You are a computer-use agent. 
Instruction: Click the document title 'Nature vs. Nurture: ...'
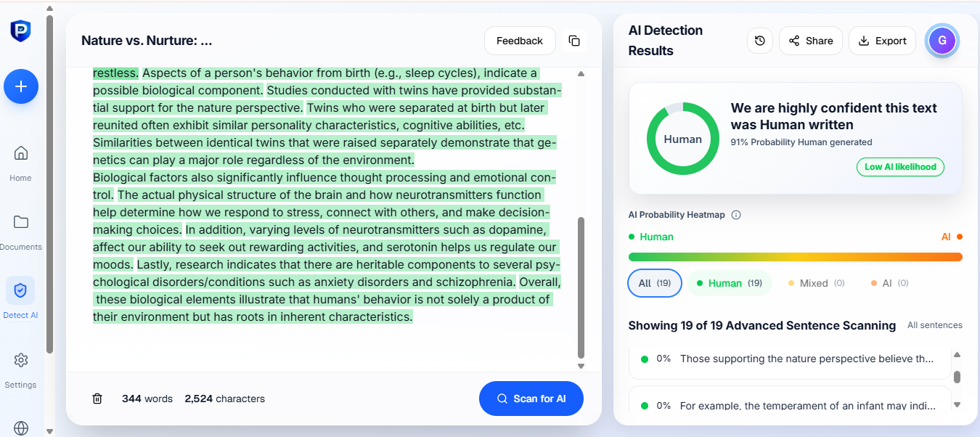click(x=147, y=41)
